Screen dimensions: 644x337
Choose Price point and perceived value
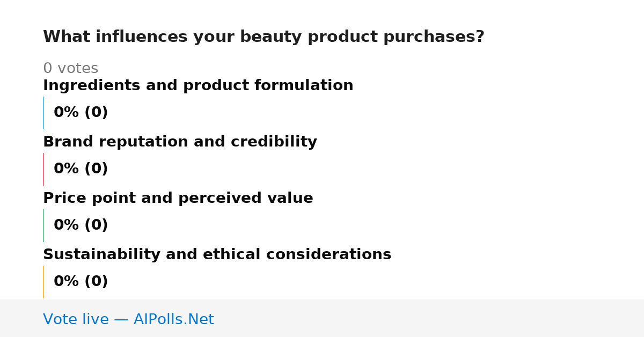pyautogui.click(x=178, y=198)
